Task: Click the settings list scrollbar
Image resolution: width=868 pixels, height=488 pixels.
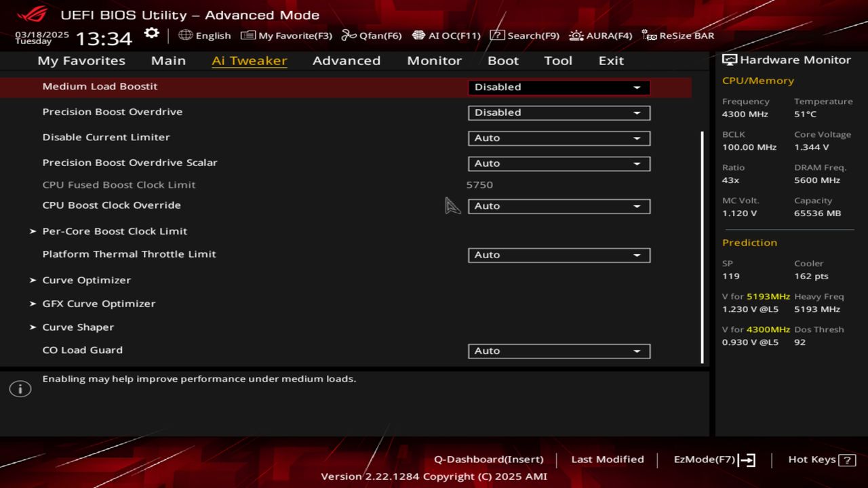Action: click(x=702, y=247)
